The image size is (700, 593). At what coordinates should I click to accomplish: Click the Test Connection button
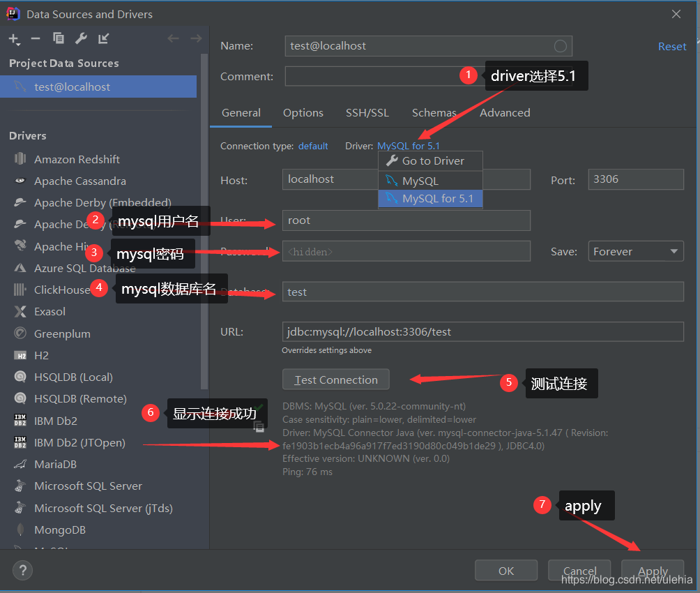pos(336,380)
